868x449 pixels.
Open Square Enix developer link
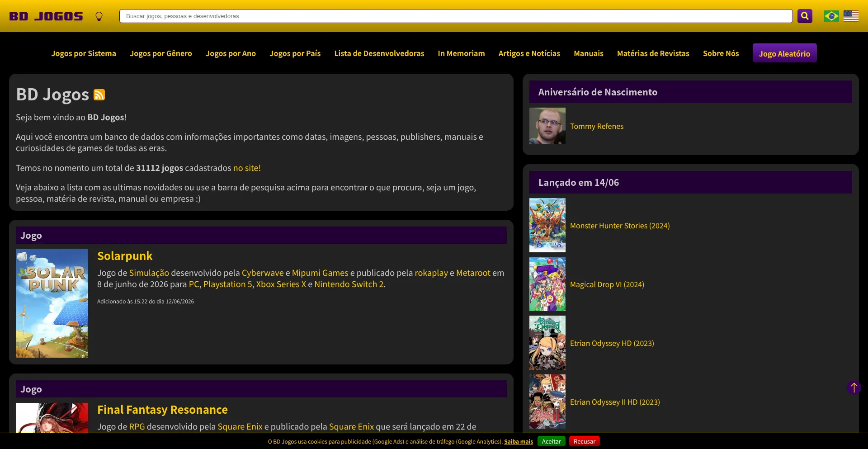[240, 426]
